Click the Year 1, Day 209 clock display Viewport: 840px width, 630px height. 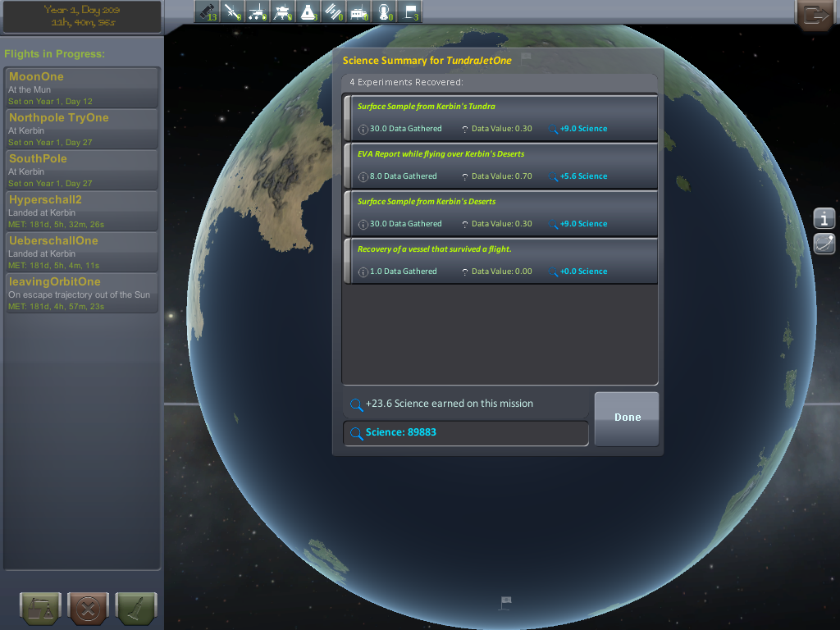click(82, 16)
